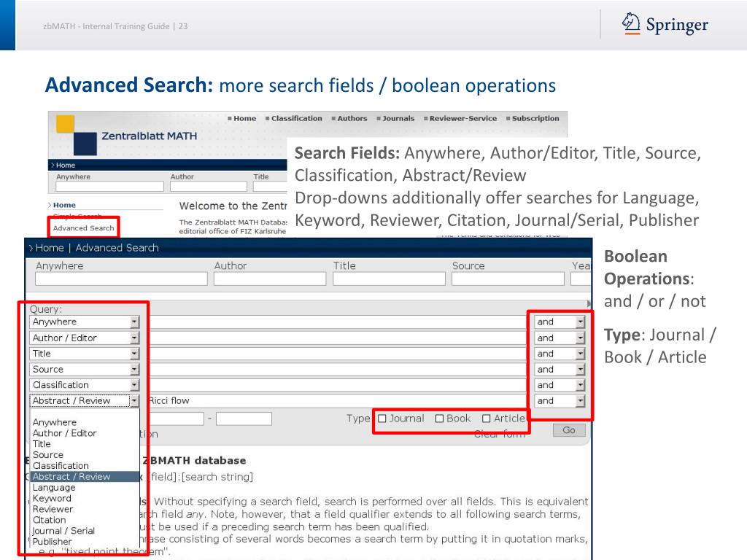Click the query text field in the Classification row
Viewport: 747px width, 560px height.
337,385
